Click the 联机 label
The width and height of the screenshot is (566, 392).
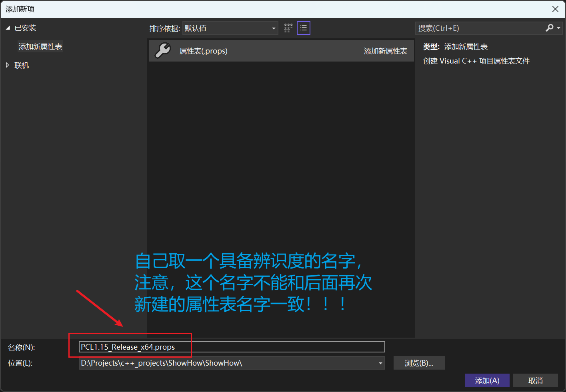pos(22,65)
